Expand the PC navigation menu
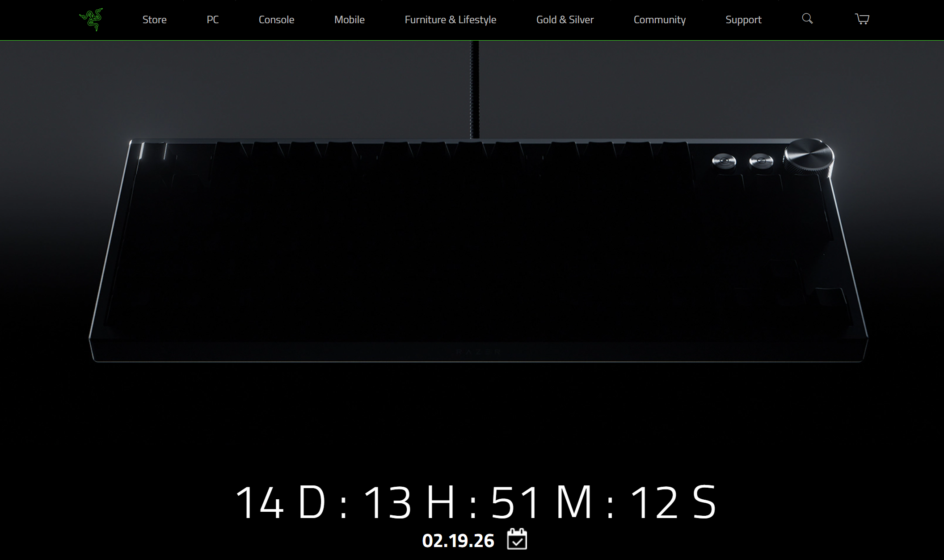Image resolution: width=944 pixels, height=560 pixels. pyautogui.click(x=213, y=20)
